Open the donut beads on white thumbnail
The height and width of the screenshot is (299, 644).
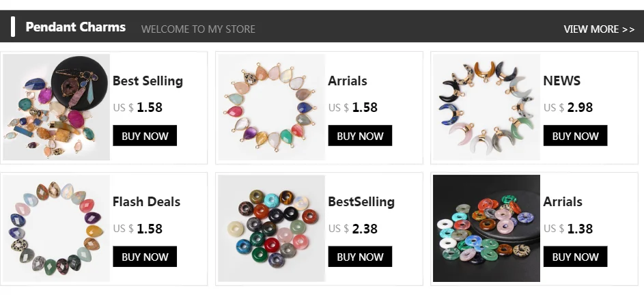click(271, 229)
